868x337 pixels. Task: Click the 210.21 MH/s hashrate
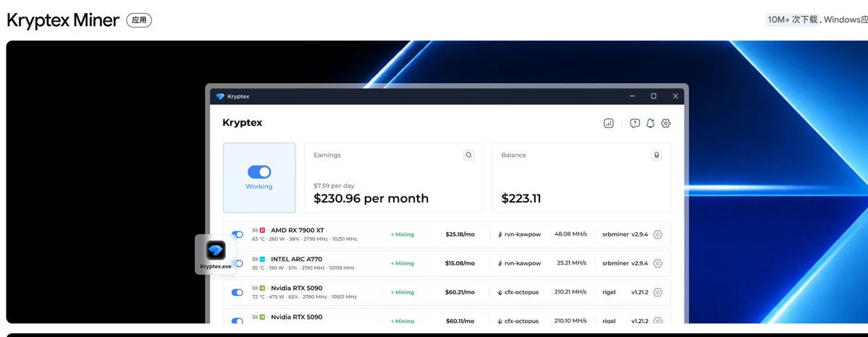click(570, 291)
